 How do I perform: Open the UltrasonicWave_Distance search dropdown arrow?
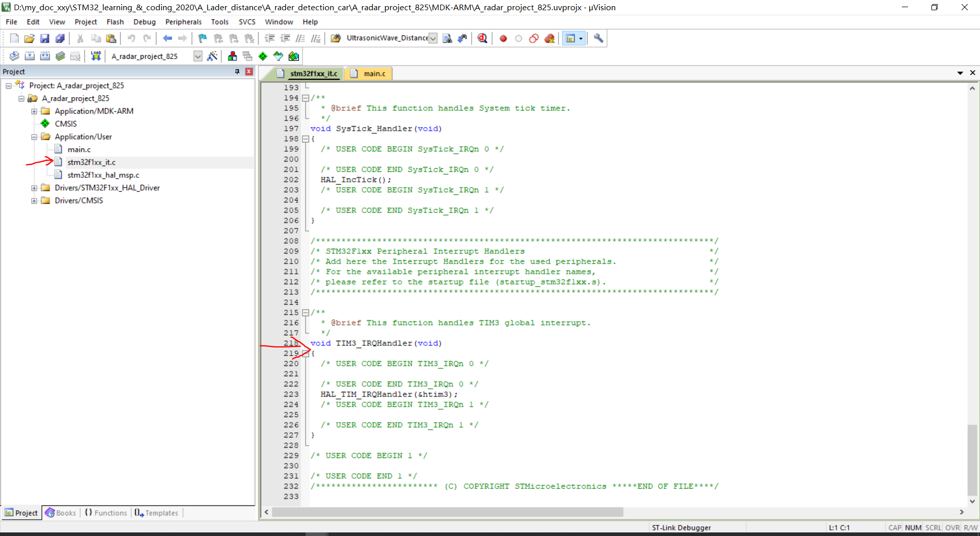coord(433,38)
